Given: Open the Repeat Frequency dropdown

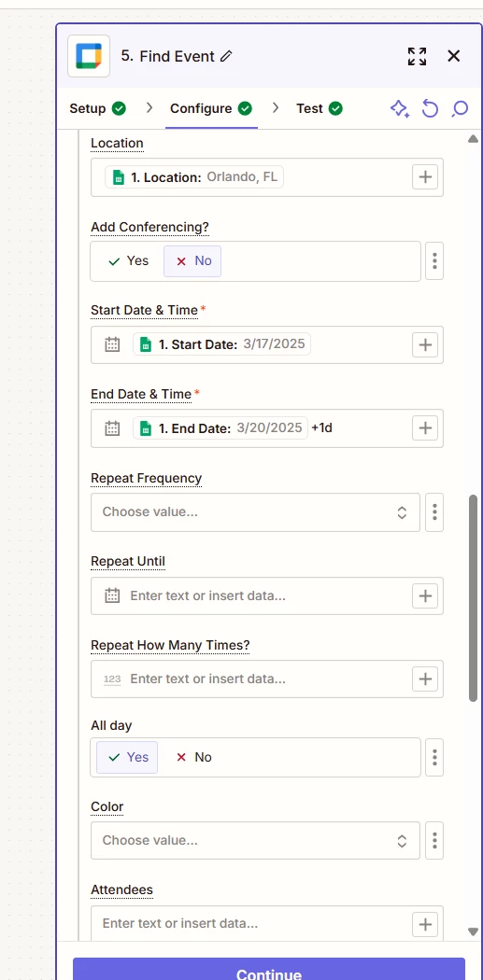Looking at the screenshot, I should click(255, 512).
